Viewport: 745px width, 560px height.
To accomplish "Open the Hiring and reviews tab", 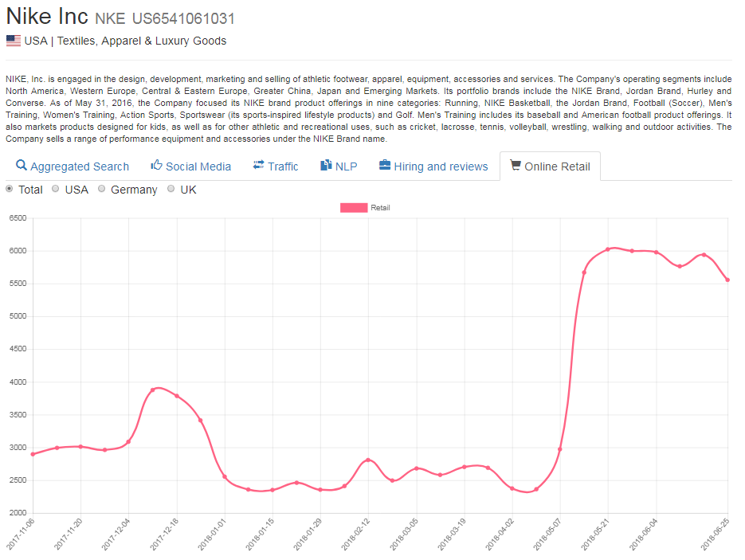I will pos(440,166).
